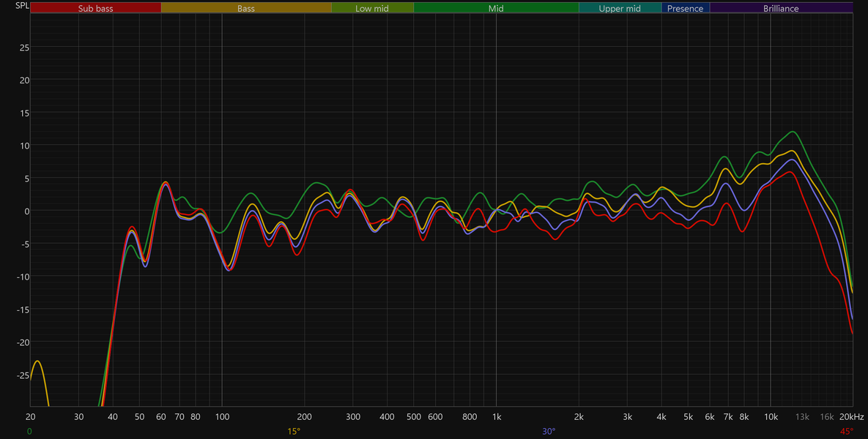Choose the Presence band header
Image resolution: width=868 pixels, height=439 pixels.
click(x=686, y=8)
